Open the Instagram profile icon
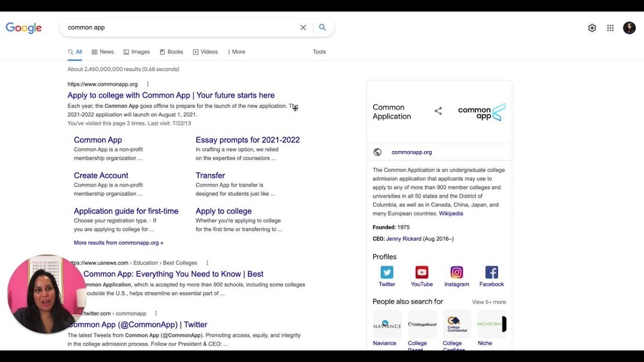This screenshot has height=362, width=644. pyautogui.click(x=457, y=273)
